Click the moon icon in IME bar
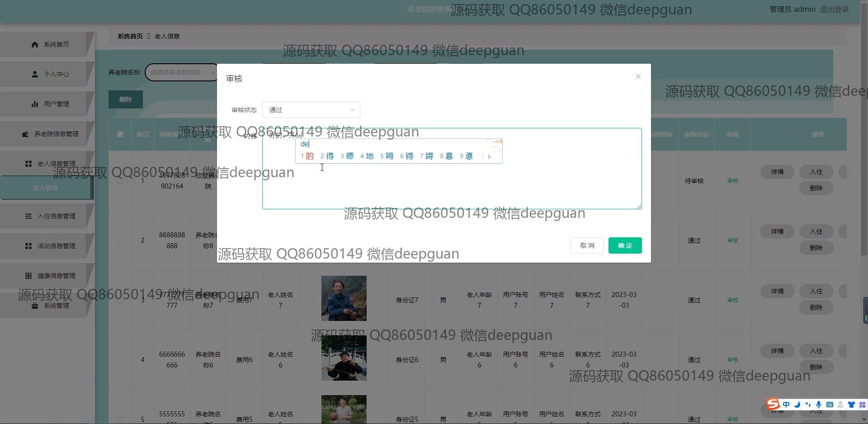The image size is (868, 424). tap(797, 405)
